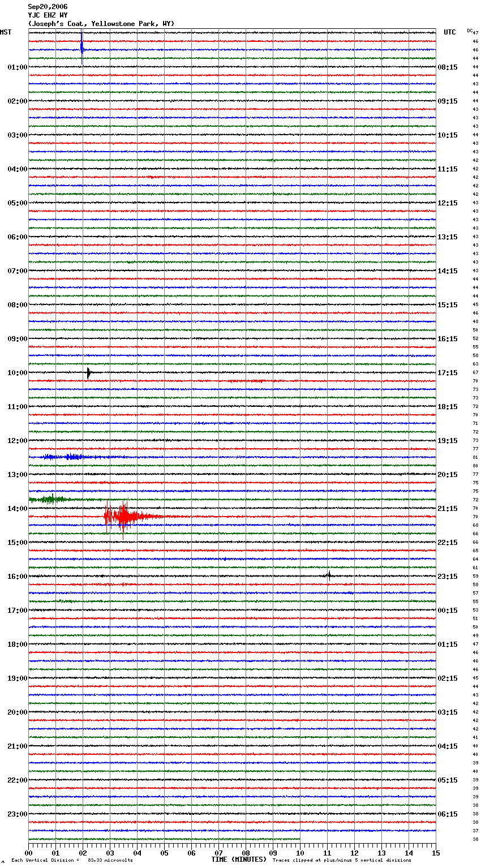Click the 10:15 UTC time label
481x868 pixels.
click(x=448, y=135)
